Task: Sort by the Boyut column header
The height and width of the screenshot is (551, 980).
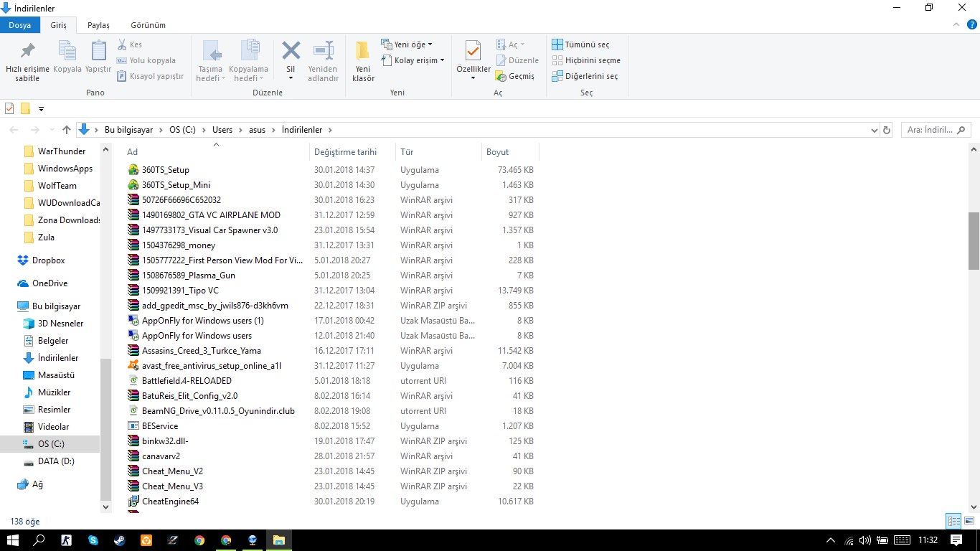Action: (x=510, y=151)
